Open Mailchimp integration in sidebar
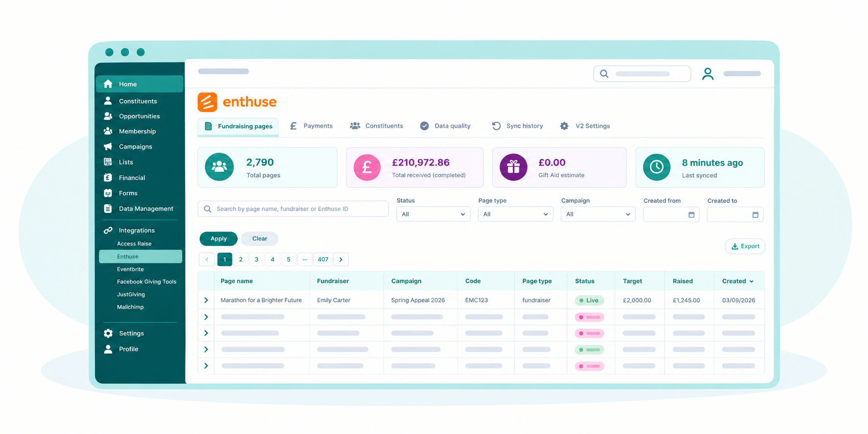868x434 pixels. pyautogui.click(x=130, y=307)
